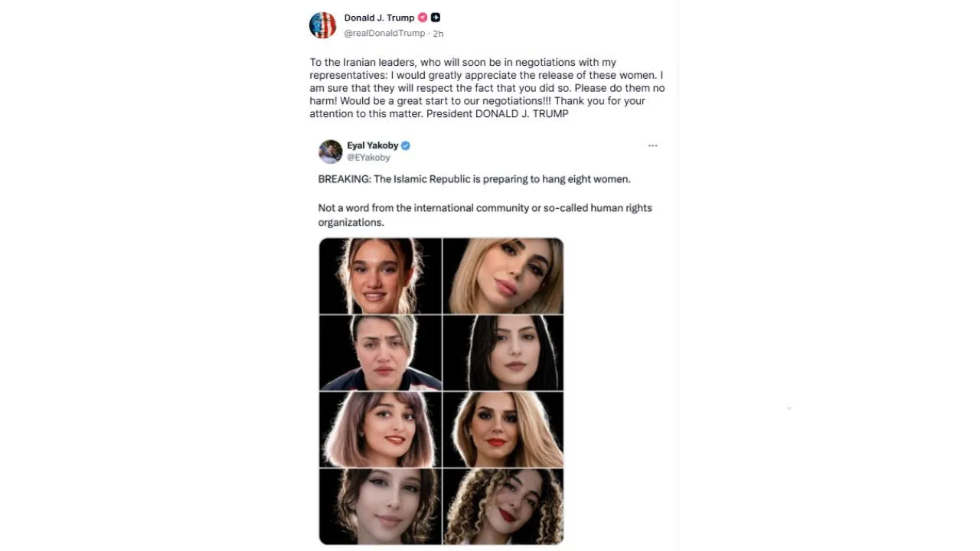Open the three-dot menu on the quoted post
The width and height of the screenshot is (980, 551).
pyautogui.click(x=652, y=145)
